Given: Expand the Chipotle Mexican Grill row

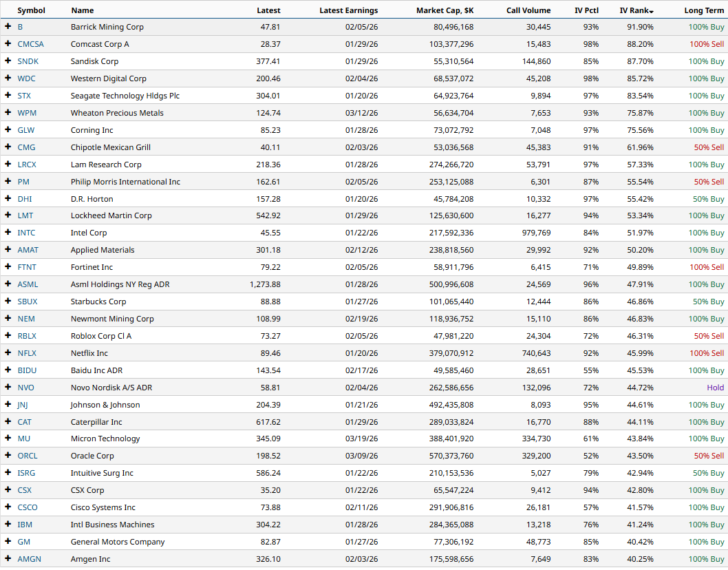Looking at the screenshot, I should [x=8, y=147].
